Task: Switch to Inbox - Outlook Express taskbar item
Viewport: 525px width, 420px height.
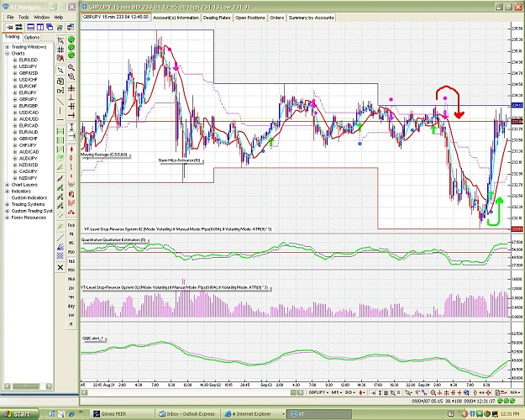Action: pyautogui.click(x=187, y=414)
